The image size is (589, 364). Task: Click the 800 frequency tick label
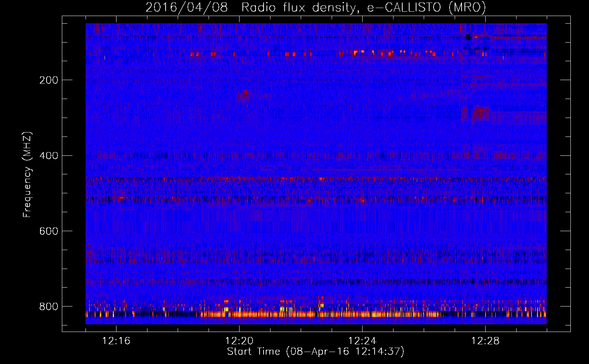pos(49,306)
